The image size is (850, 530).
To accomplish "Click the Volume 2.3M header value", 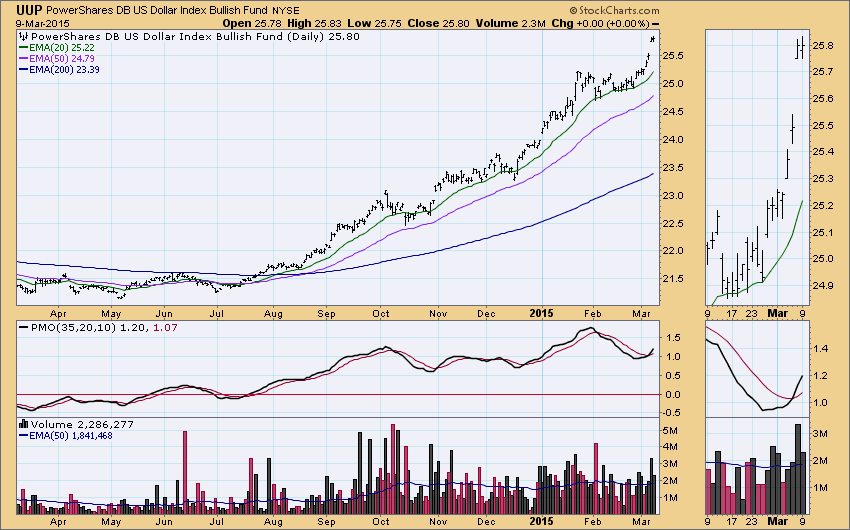I will 511,23.
